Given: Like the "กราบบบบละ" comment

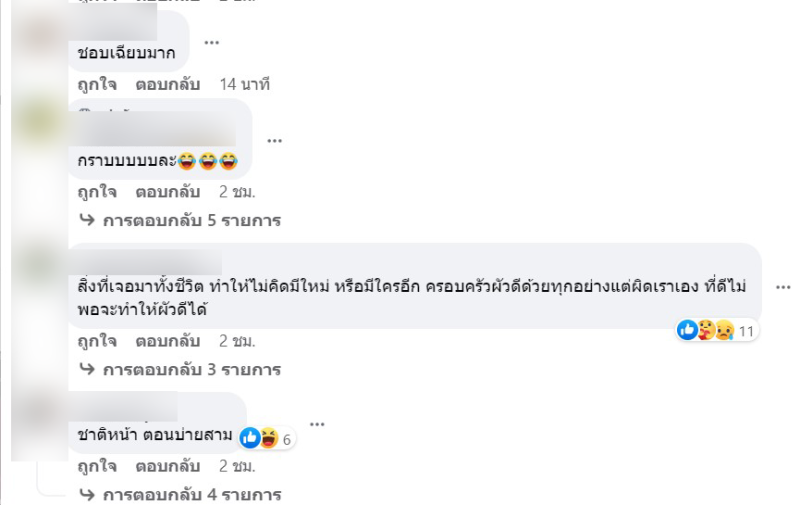Looking at the screenshot, I should tap(97, 192).
